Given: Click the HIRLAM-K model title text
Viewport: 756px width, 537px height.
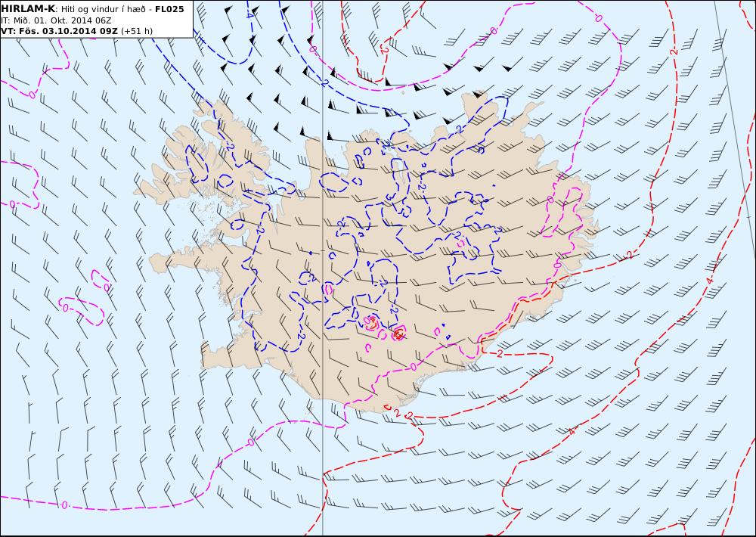Looking at the screenshot, I should click(29, 9).
